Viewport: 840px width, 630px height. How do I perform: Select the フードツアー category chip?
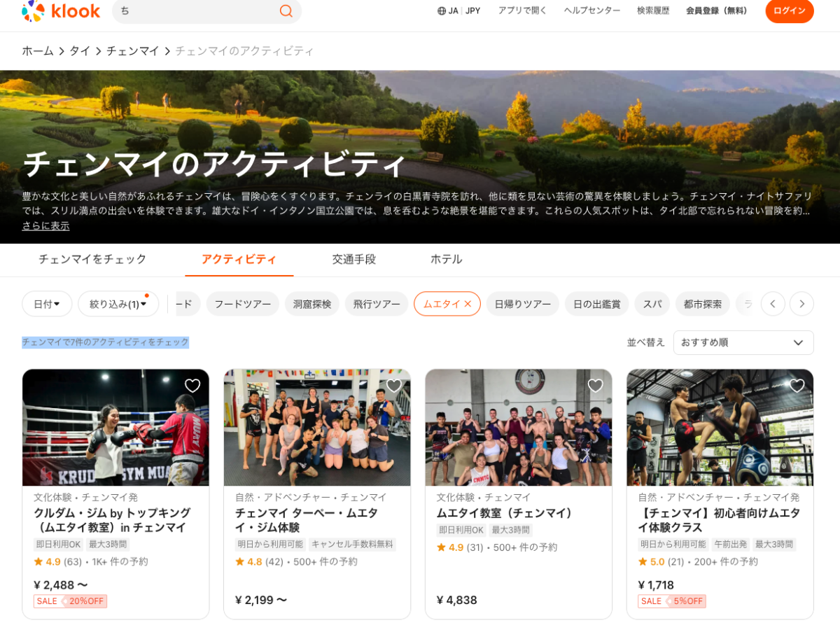pyautogui.click(x=242, y=304)
